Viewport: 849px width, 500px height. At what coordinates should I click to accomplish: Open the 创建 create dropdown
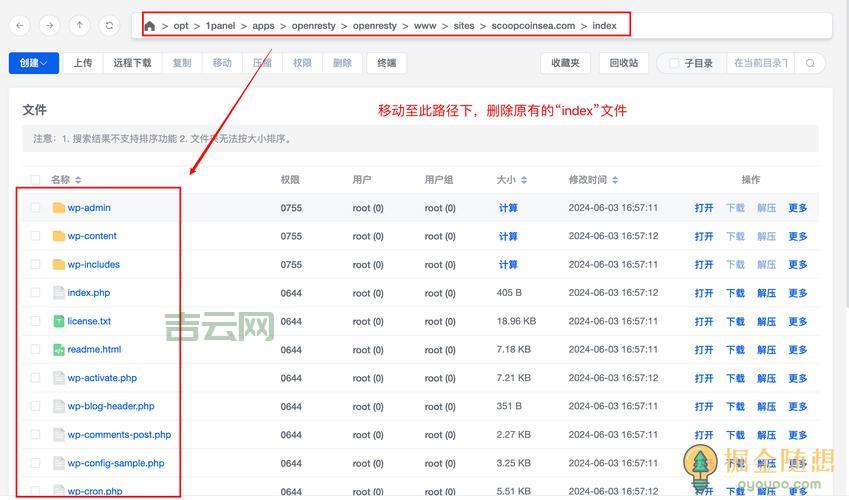click(34, 63)
